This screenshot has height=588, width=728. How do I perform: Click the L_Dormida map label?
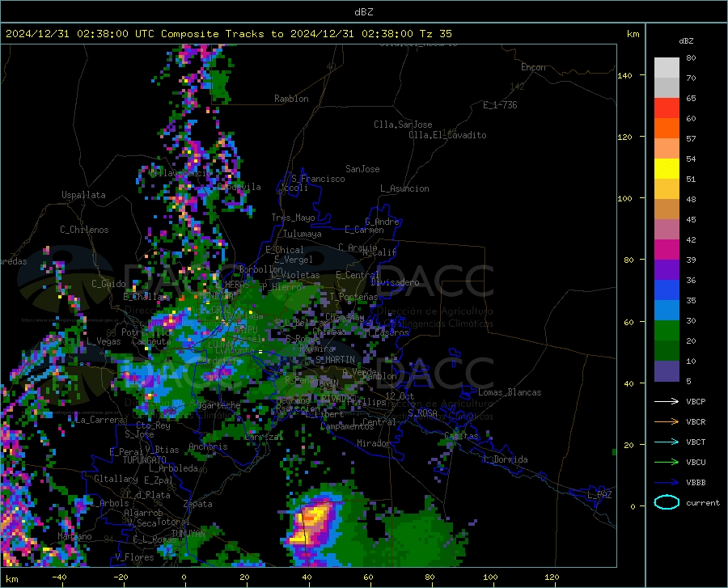click(506, 459)
